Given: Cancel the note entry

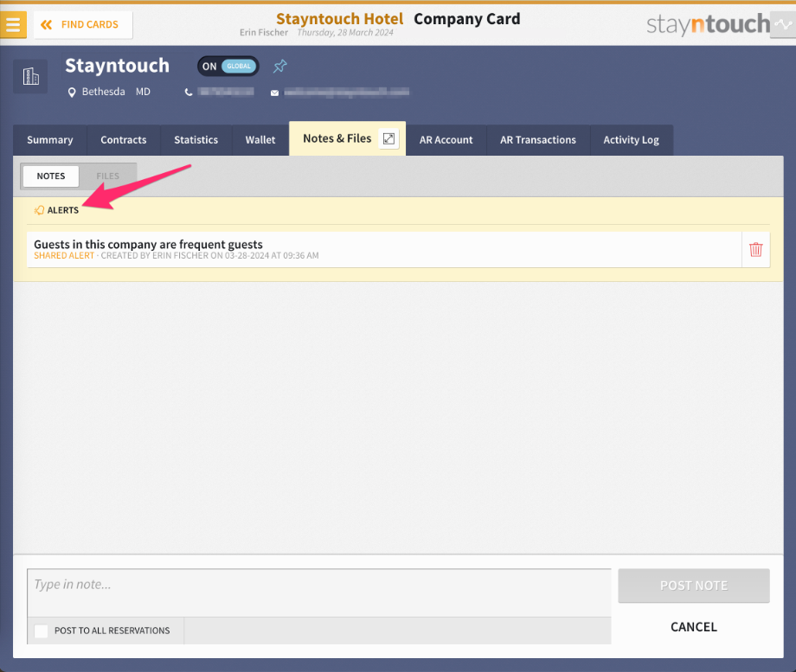Looking at the screenshot, I should point(693,627).
